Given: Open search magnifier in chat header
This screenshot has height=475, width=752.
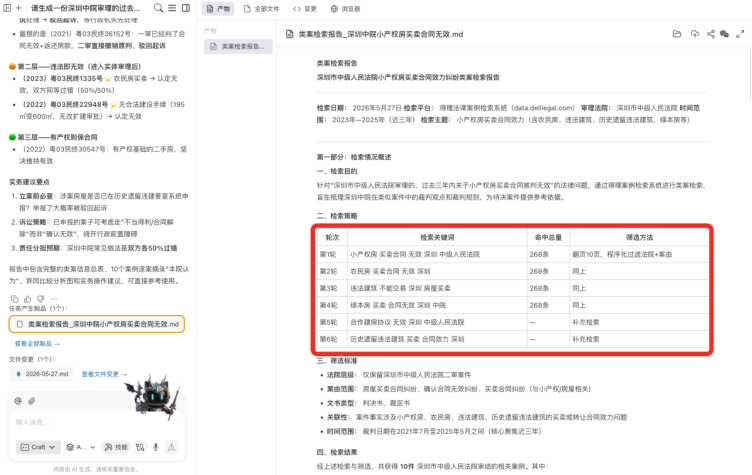Looking at the screenshot, I should [x=158, y=8].
